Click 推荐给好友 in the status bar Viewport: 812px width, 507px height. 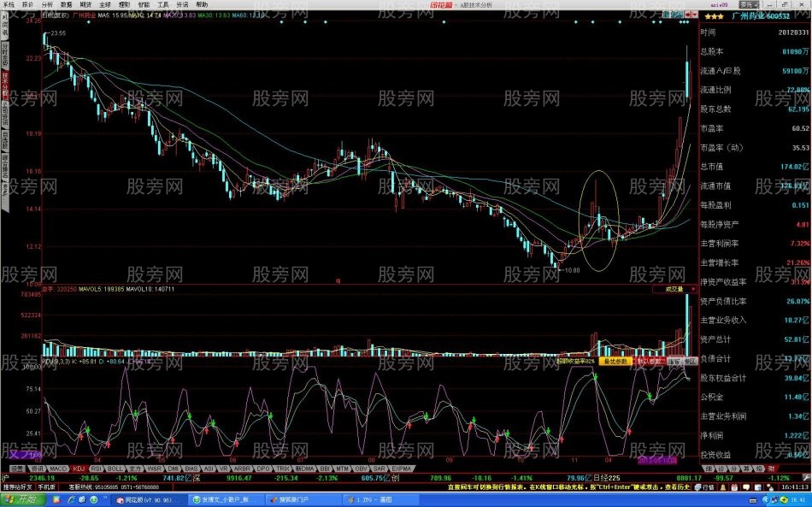[17, 486]
